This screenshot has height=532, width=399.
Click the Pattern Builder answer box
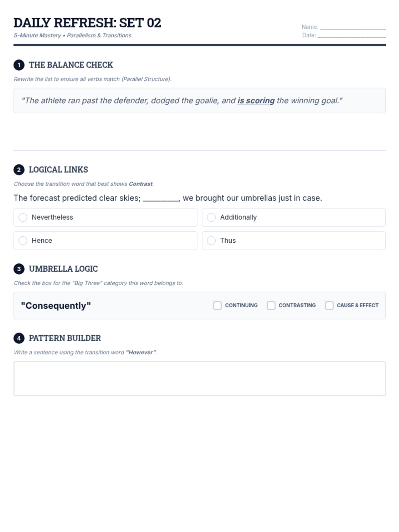tap(199, 379)
